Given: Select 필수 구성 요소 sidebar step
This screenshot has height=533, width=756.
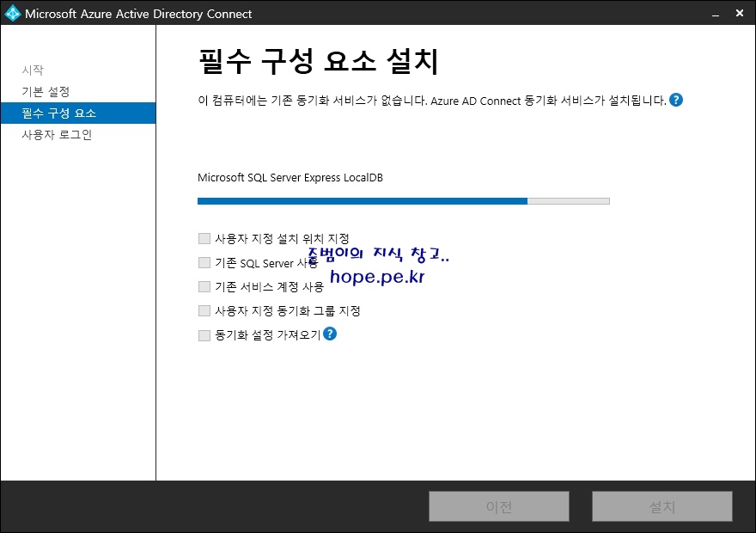Looking at the screenshot, I should point(78,113).
